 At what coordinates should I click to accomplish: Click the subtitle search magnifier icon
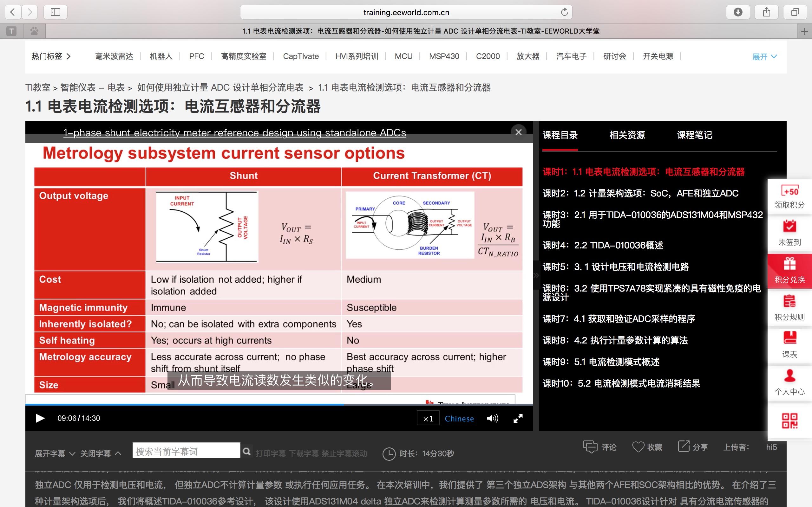[247, 451]
